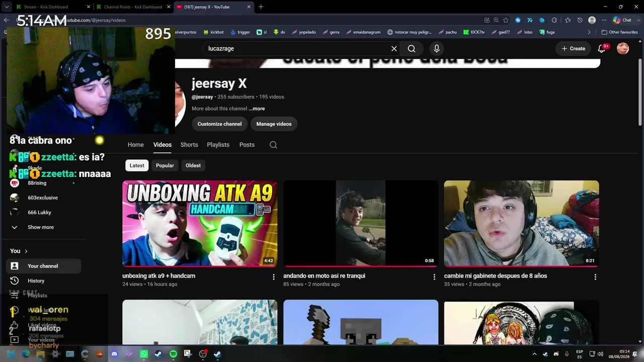
Task: Expand channel description with ...more
Action: point(257,109)
